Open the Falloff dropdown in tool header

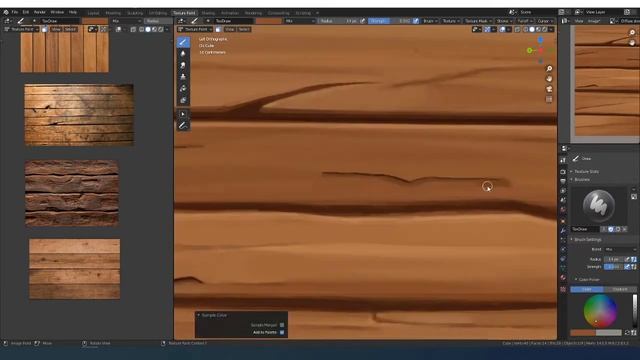(x=524, y=21)
